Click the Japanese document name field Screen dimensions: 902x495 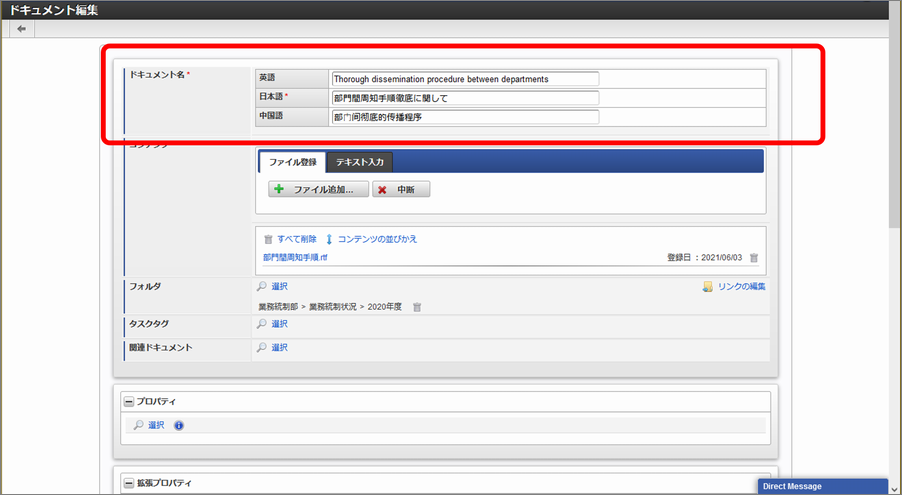(465, 98)
